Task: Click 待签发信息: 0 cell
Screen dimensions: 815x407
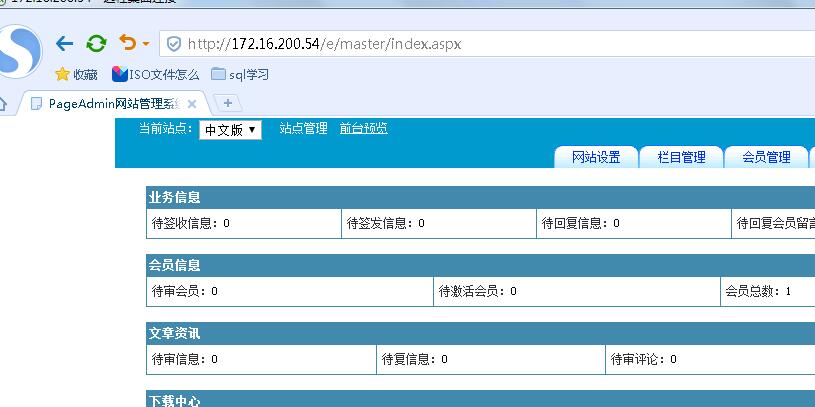Action: coord(439,224)
